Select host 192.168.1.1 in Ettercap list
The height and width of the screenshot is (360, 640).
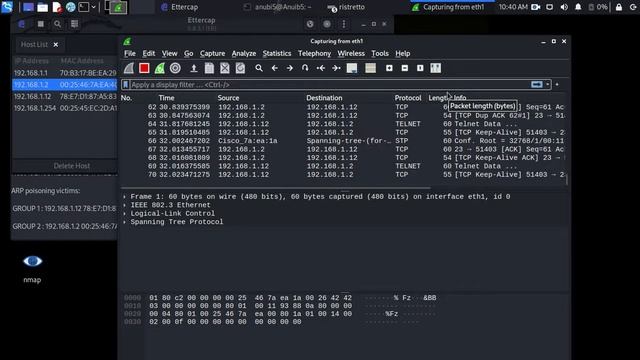65,73
